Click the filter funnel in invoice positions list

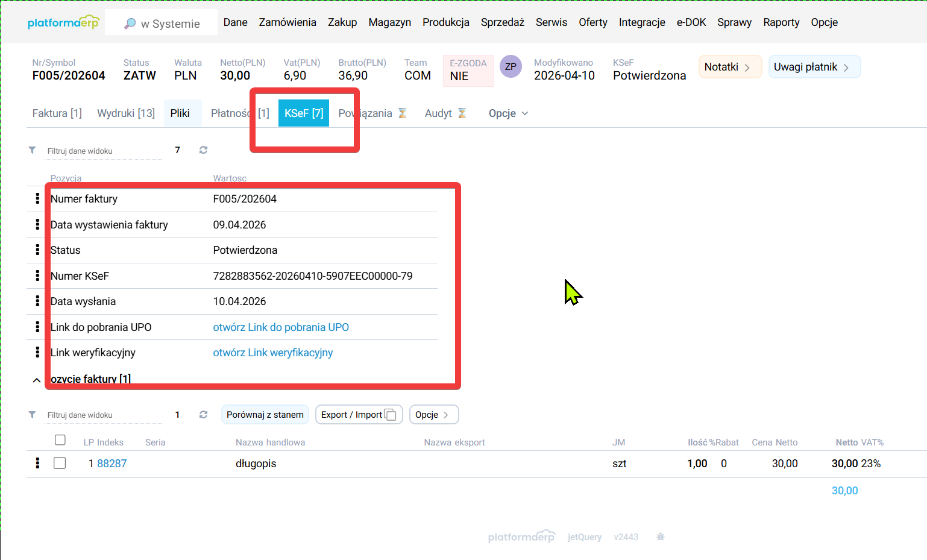[x=33, y=415]
